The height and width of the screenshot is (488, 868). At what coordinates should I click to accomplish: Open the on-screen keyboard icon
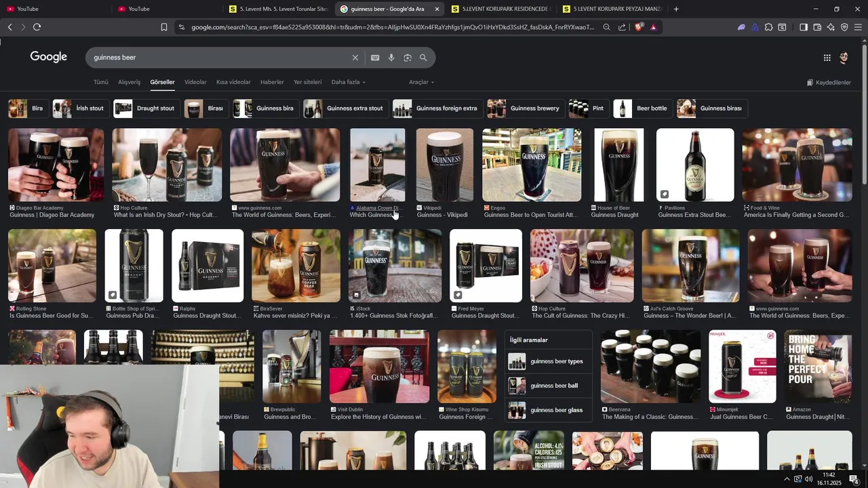pyautogui.click(x=375, y=58)
